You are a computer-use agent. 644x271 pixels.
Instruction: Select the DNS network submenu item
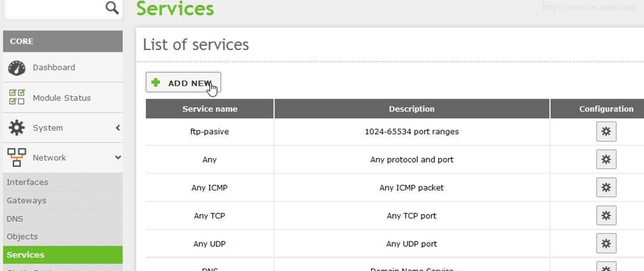pyautogui.click(x=15, y=219)
